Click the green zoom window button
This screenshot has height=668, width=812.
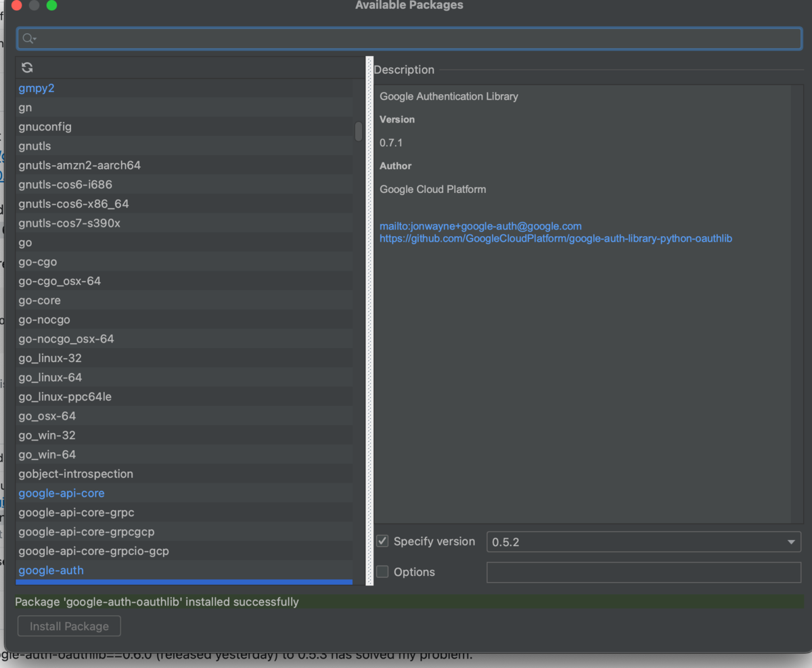click(51, 5)
